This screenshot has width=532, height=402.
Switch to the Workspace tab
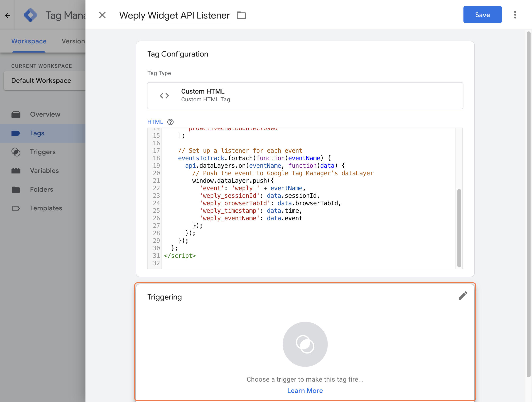click(29, 41)
